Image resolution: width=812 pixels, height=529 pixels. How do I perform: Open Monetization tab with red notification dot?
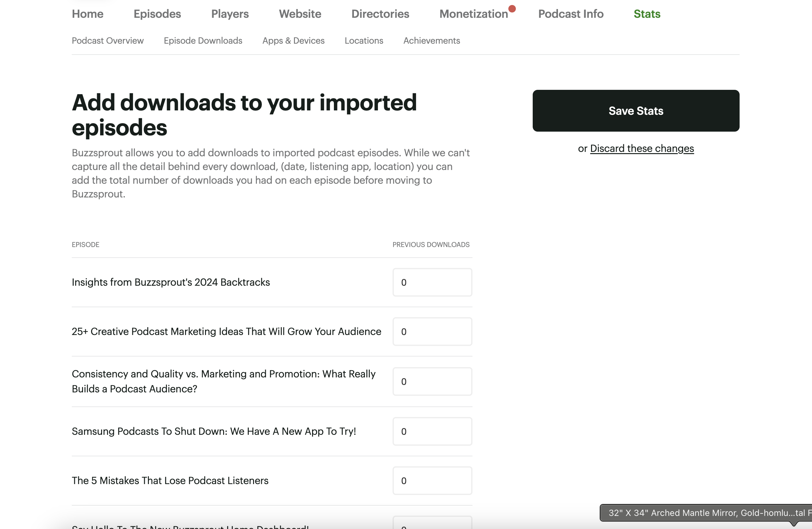tap(473, 14)
